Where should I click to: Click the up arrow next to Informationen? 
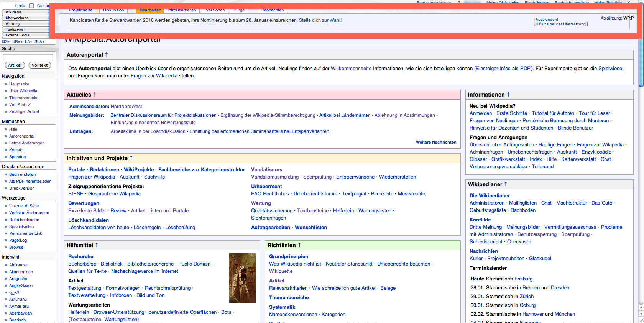(x=508, y=95)
